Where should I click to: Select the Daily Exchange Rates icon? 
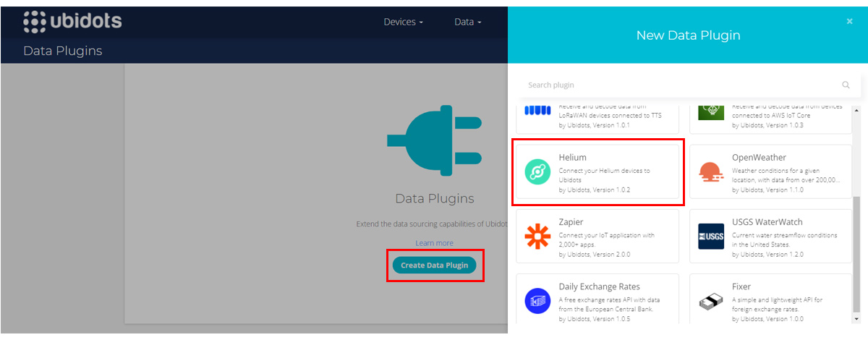(x=537, y=300)
